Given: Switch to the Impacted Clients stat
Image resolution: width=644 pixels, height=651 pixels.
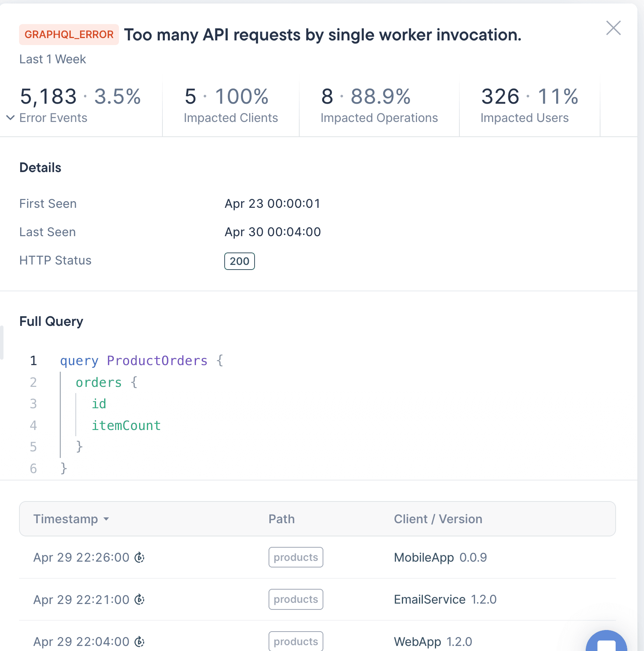Looking at the screenshot, I should coord(230,106).
